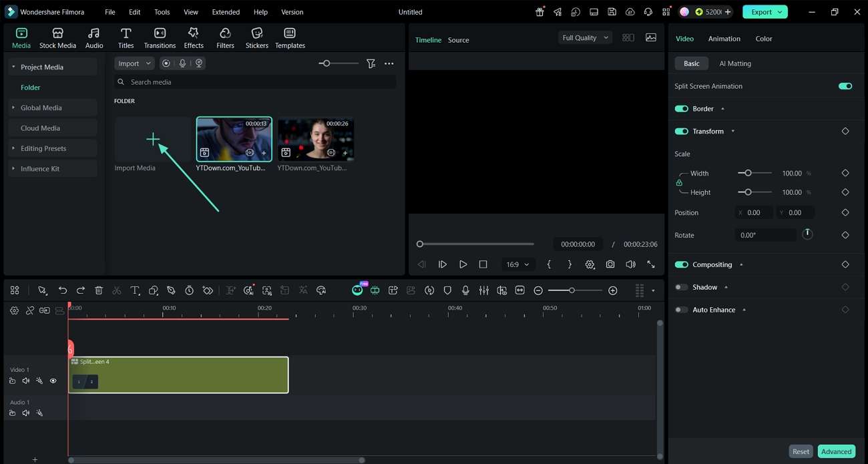Expand the Editing Presets tree item
The height and width of the screenshot is (464, 868).
pyautogui.click(x=13, y=148)
